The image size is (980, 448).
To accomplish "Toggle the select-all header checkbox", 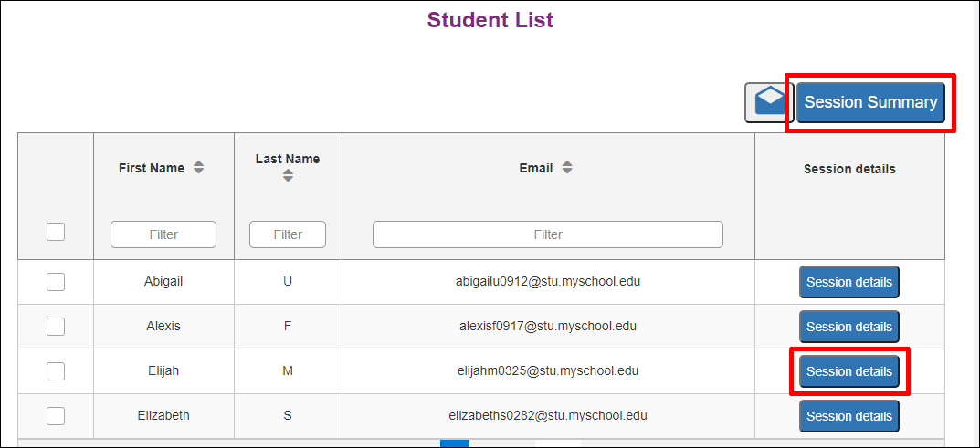I will click(x=56, y=232).
